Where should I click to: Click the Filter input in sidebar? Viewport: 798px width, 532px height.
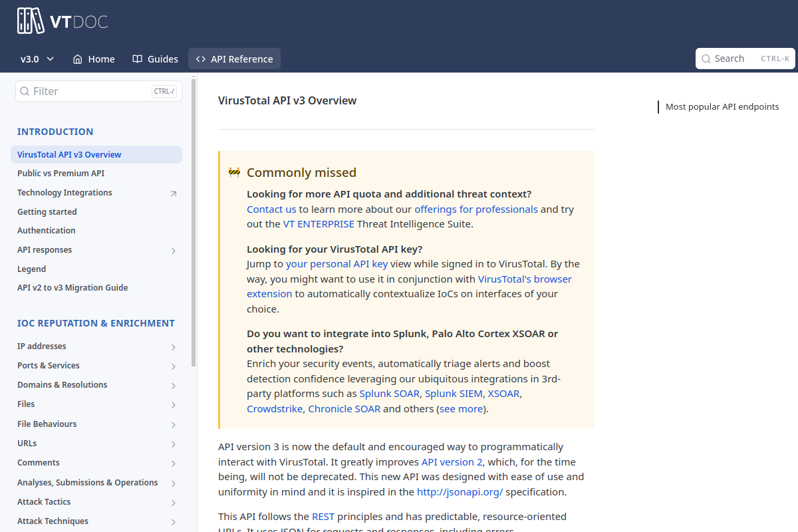click(98, 91)
